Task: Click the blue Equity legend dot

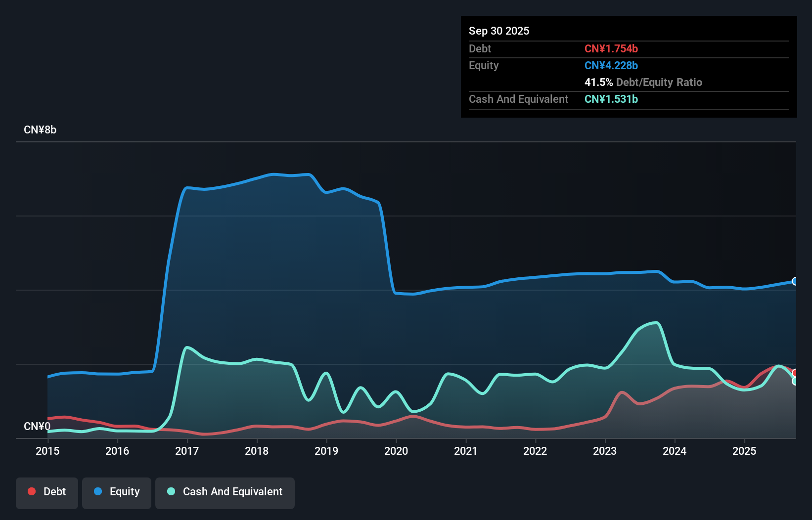Action: 98,491
